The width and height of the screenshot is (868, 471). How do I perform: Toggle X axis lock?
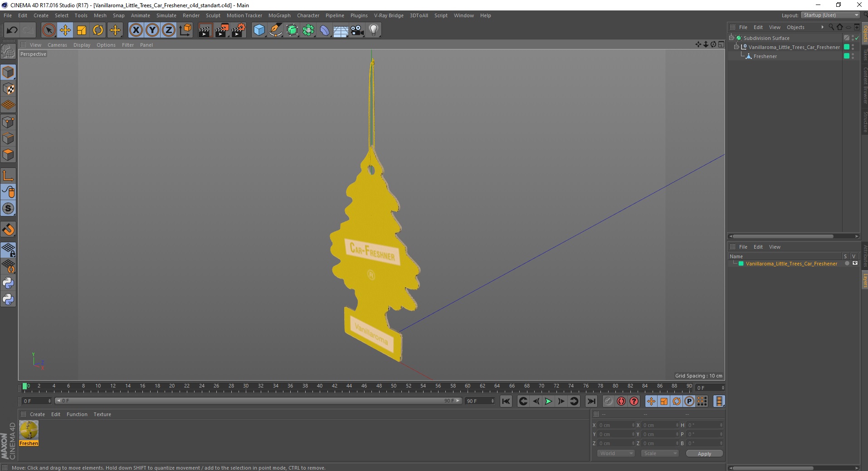pos(136,30)
